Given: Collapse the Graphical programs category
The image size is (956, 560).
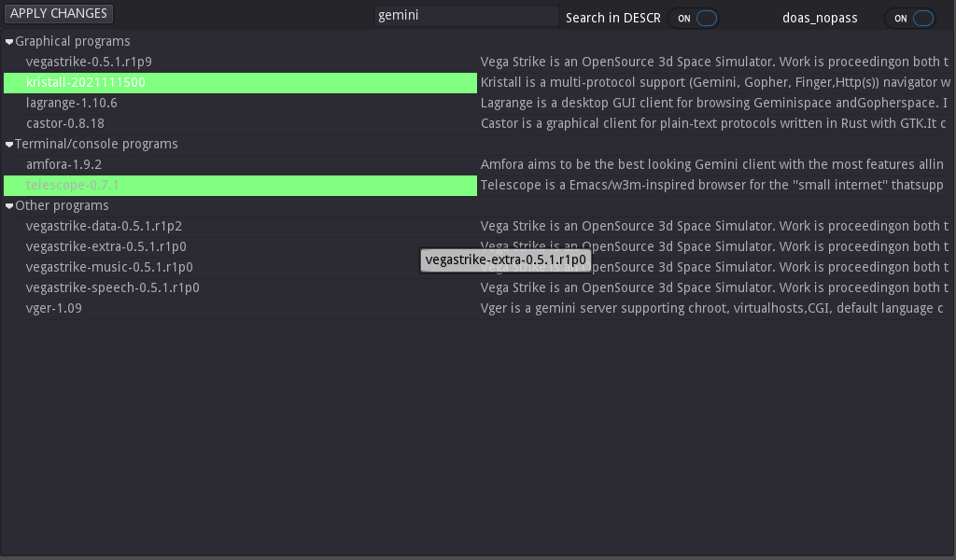Looking at the screenshot, I should (x=9, y=42).
